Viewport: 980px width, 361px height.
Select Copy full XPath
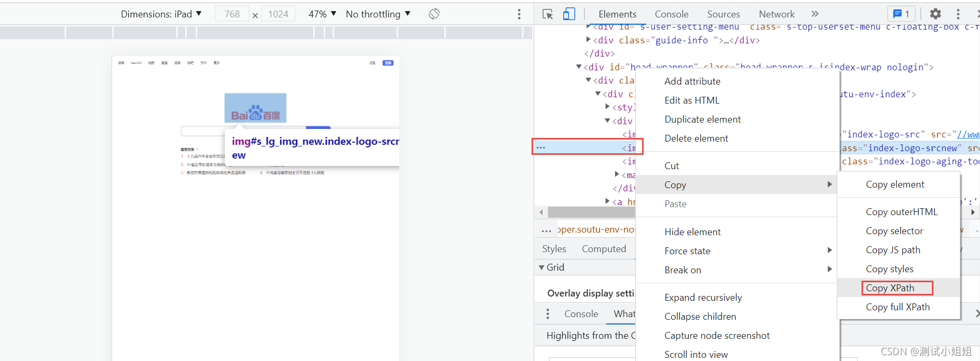pyautogui.click(x=899, y=307)
